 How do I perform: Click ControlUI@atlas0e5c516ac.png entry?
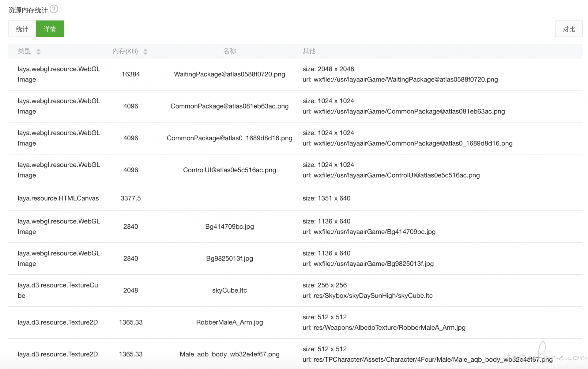click(x=229, y=170)
